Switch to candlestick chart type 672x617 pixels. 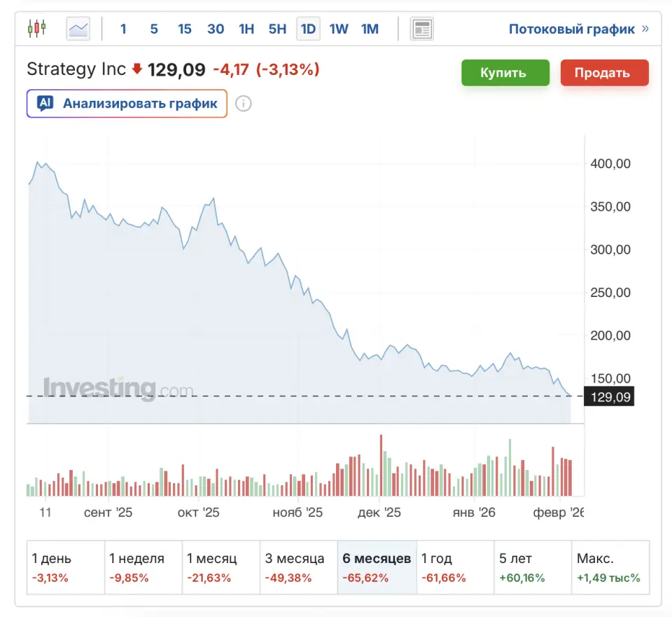click(36, 29)
